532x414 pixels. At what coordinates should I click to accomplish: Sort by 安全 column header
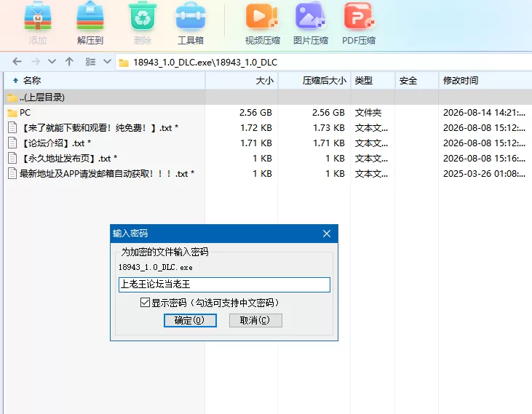(417, 81)
